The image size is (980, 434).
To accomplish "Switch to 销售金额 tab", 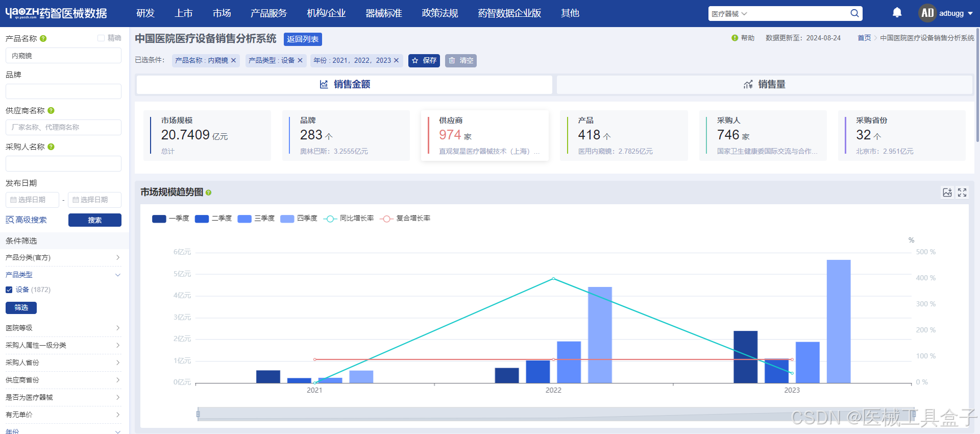I will coord(345,84).
